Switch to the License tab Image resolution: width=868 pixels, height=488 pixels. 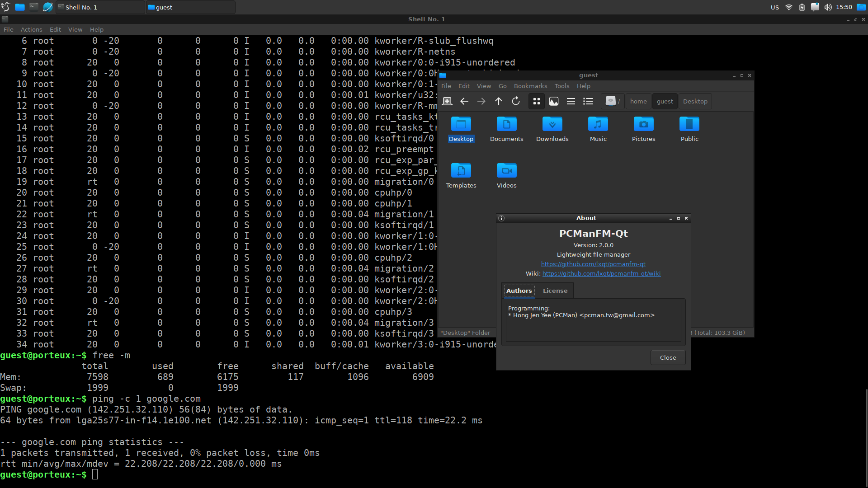(555, 291)
